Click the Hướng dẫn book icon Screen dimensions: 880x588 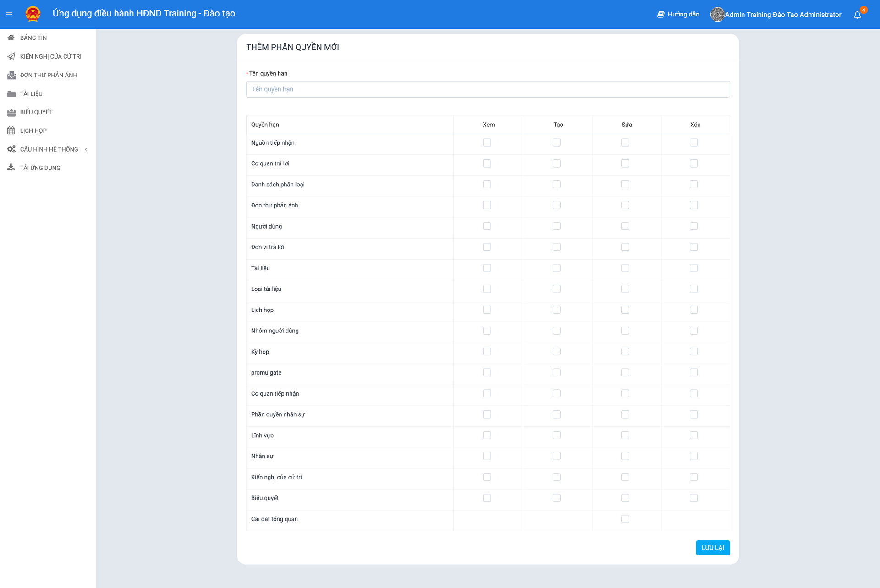(x=660, y=15)
